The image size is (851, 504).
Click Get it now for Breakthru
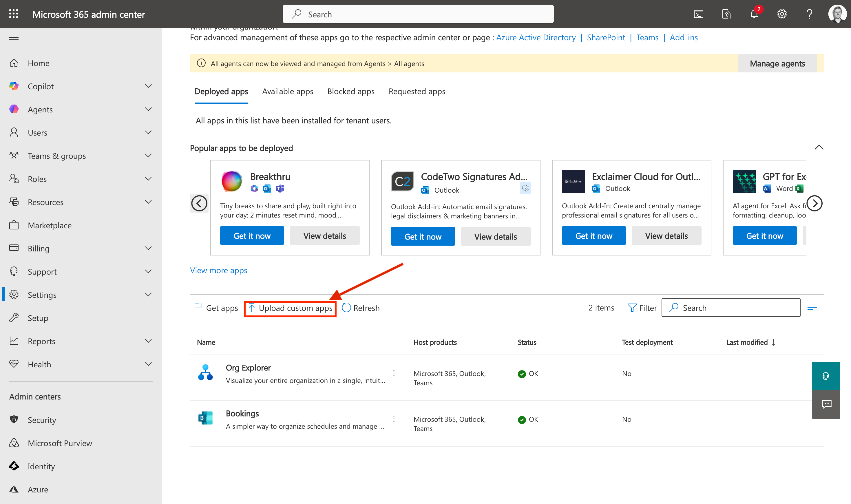tap(252, 236)
